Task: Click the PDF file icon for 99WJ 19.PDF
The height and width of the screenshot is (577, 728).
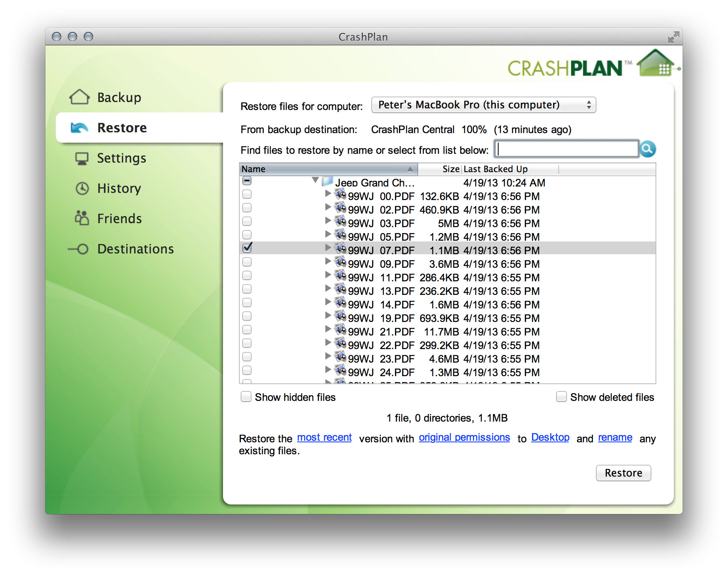Action: [x=340, y=316]
